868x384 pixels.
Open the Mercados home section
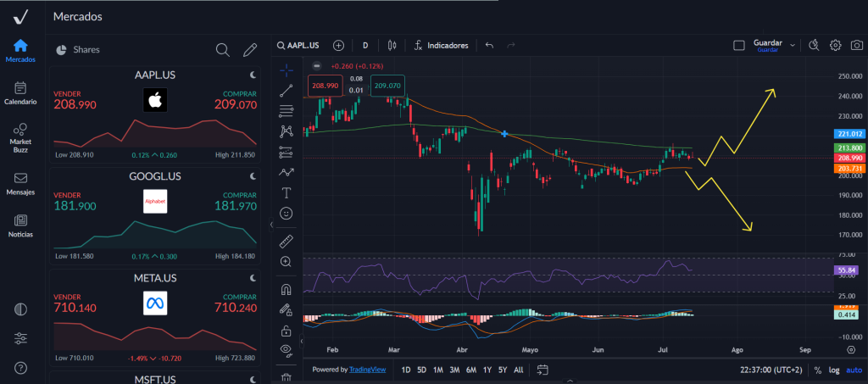[20, 51]
